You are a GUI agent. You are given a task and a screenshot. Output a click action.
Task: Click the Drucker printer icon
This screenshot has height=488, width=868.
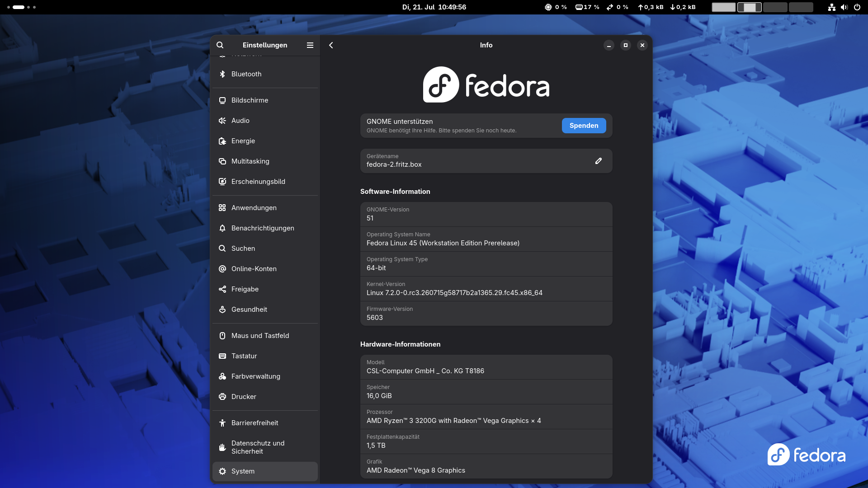(222, 397)
